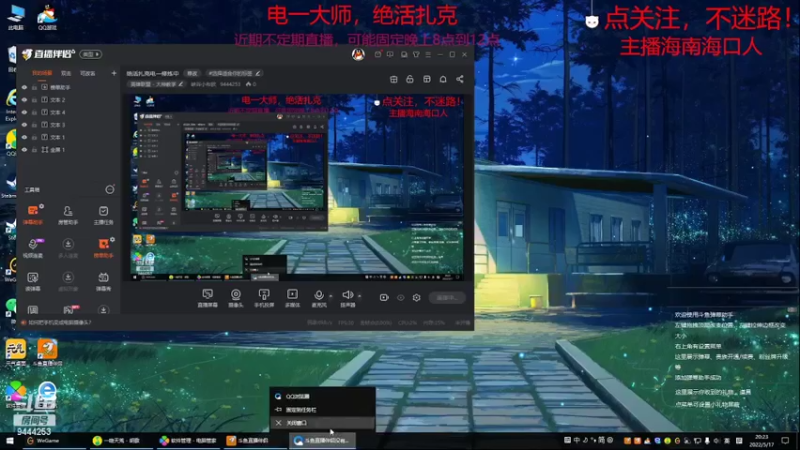Lock the 文本 2 layer

34,100
